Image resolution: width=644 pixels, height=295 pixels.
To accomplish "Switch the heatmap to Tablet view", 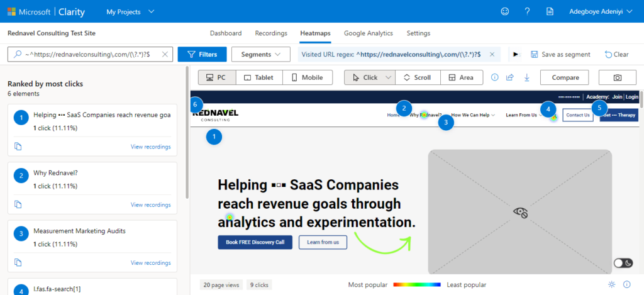I will [260, 77].
